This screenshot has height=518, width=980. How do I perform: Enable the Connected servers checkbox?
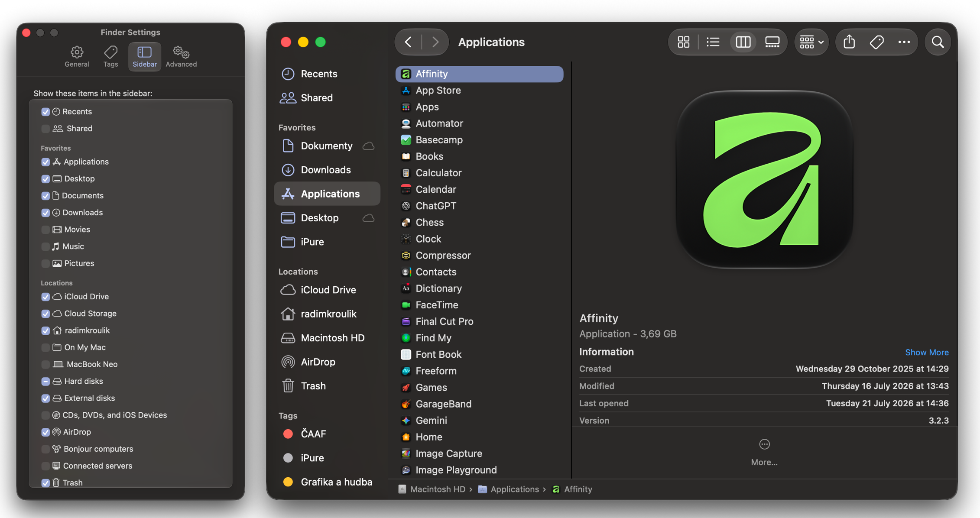tap(45, 466)
